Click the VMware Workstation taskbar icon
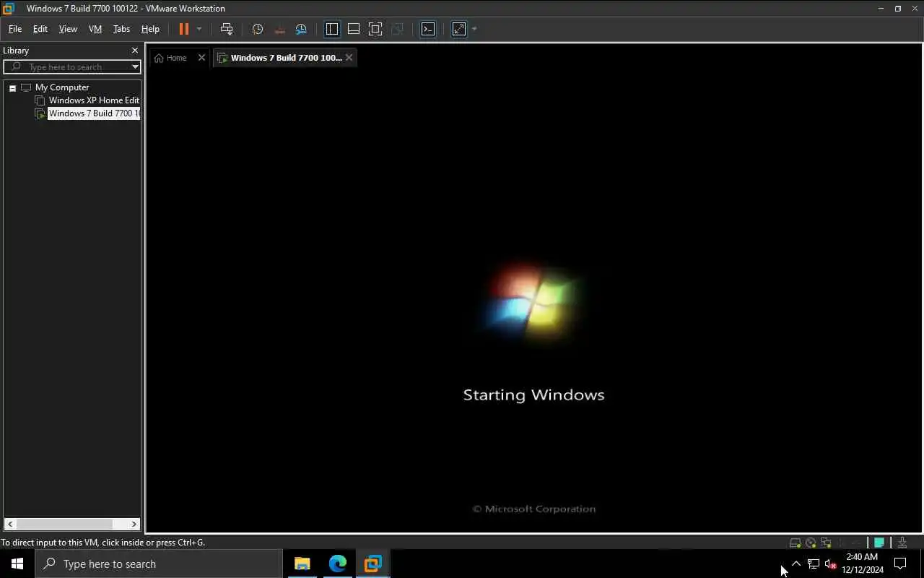Image resolution: width=924 pixels, height=578 pixels. [x=372, y=564]
